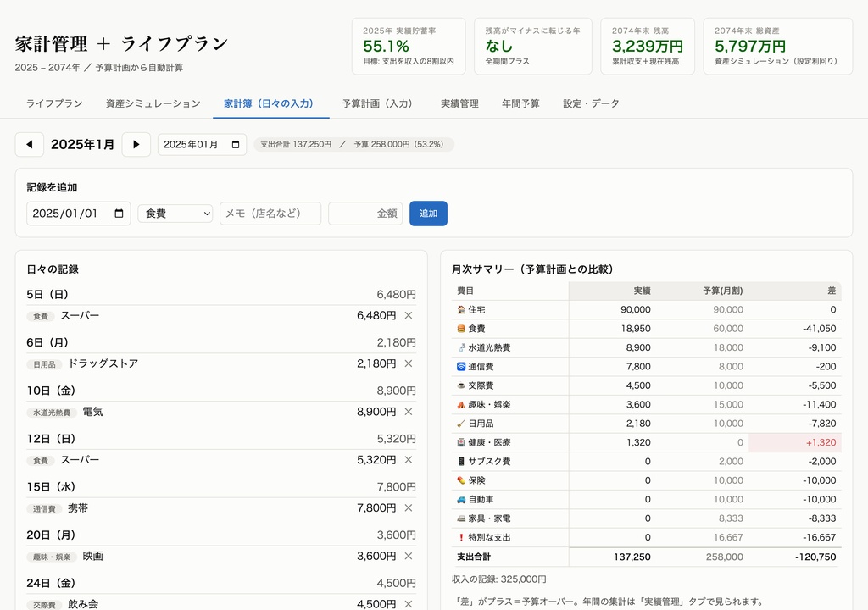The image size is (868, 610).
Task: Click the 健康・医療 hospital icon
Action: [461, 442]
